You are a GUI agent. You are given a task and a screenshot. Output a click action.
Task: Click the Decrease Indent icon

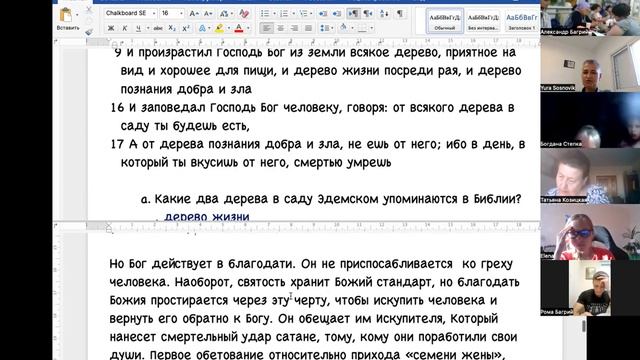click(322, 13)
